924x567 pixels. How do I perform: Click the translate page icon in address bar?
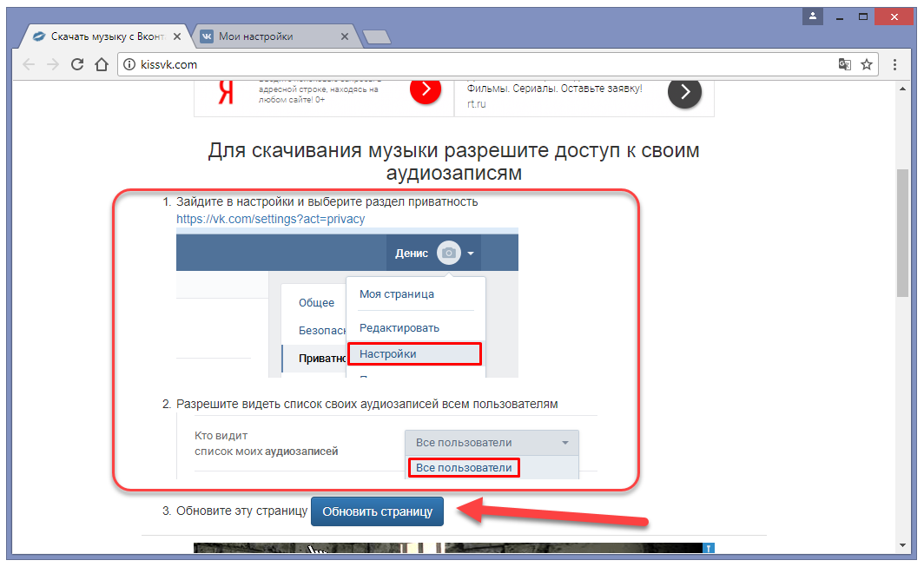[844, 64]
